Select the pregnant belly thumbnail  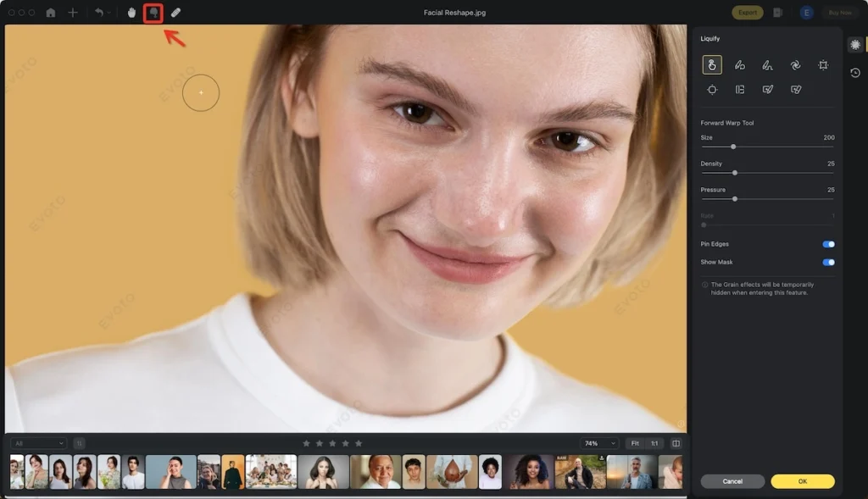[452, 472]
